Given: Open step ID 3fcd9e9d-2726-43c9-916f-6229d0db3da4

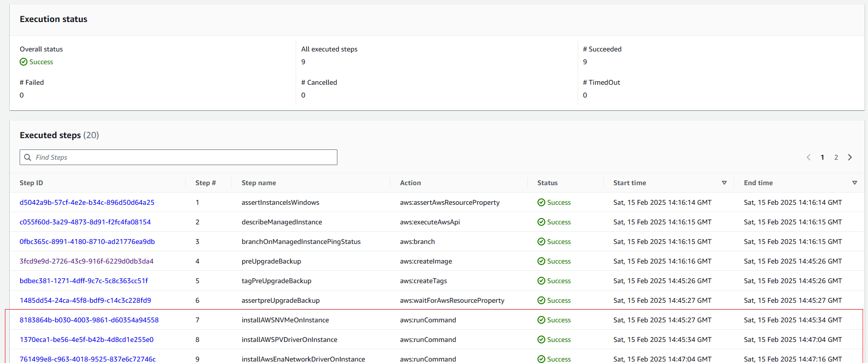Looking at the screenshot, I should (86, 261).
